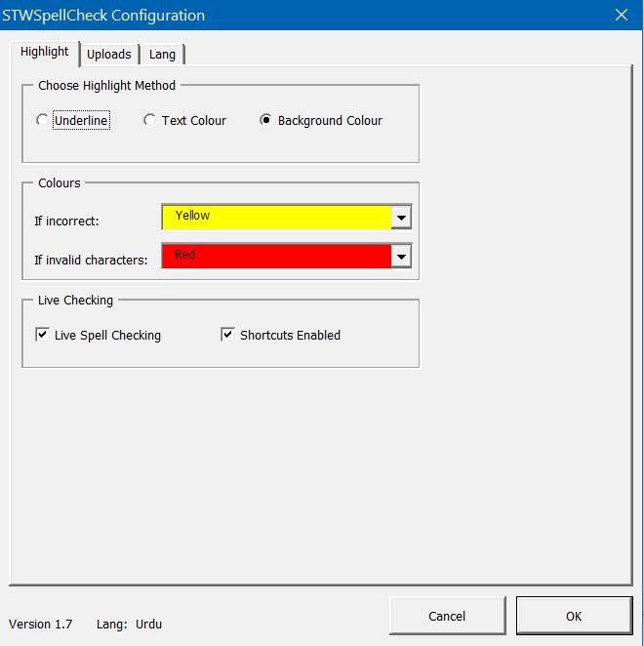Click the dialog title bar text

[103, 15]
